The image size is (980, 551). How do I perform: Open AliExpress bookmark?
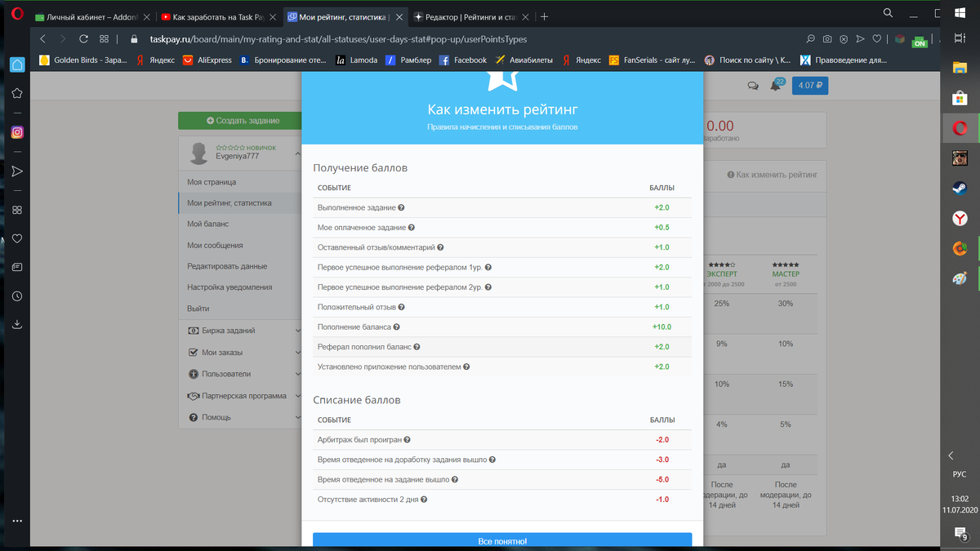[x=207, y=60]
